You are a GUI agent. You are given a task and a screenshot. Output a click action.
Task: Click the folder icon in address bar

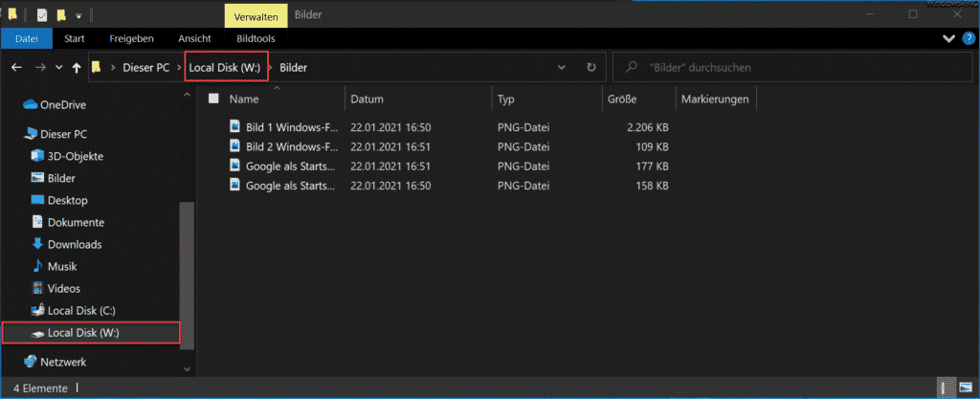coord(97,67)
